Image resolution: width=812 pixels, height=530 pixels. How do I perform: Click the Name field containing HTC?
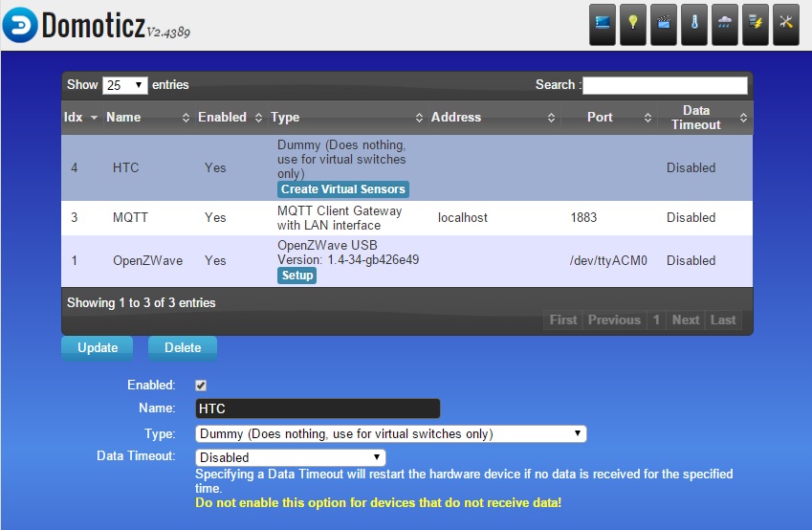(318, 409)
